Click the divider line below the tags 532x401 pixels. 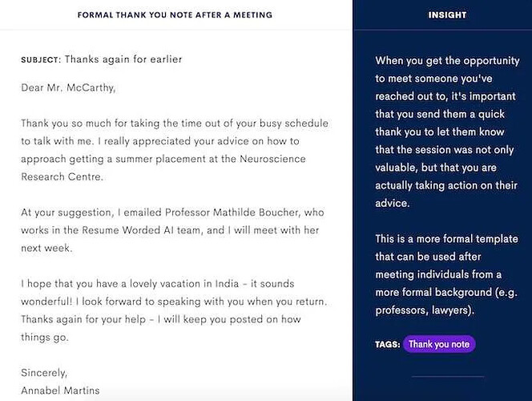click(447, 376)
